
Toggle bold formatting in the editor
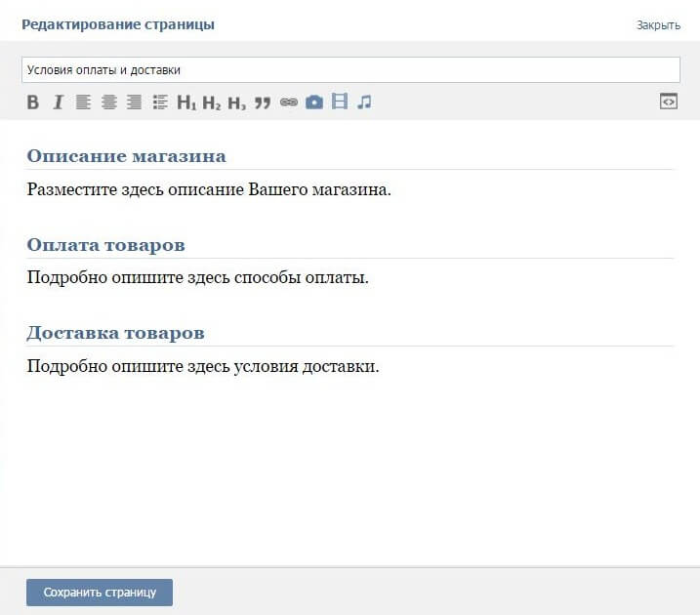pyautogui.click(x=32, y=102)
